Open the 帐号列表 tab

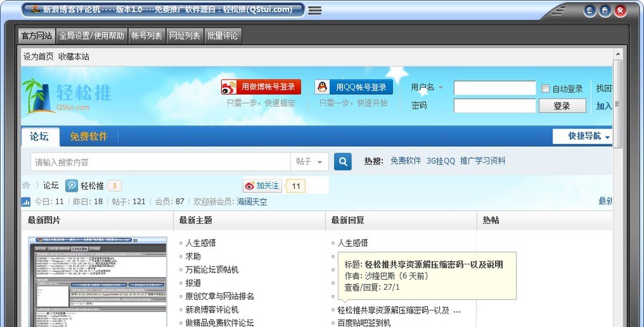(x=147, y=36)
